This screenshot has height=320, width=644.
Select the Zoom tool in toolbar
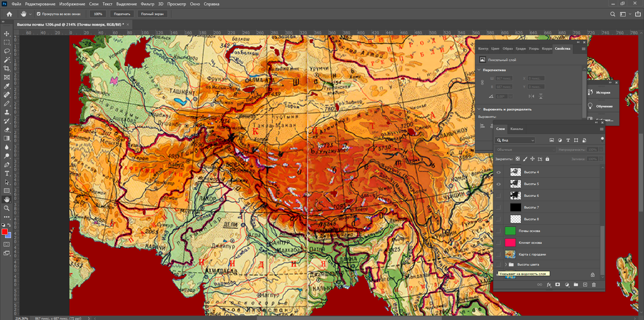(x=7, y=208)
